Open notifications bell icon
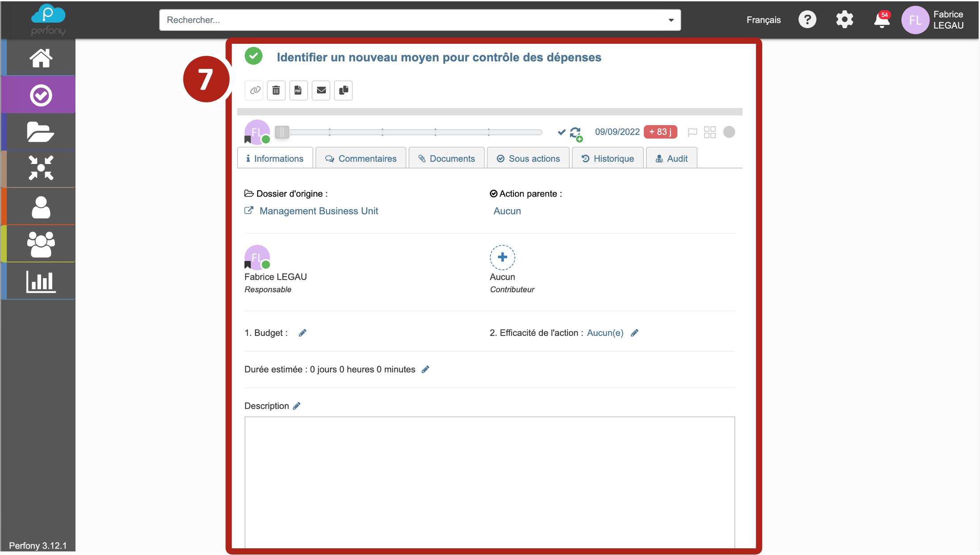The image size is (980, 555). [881, 20]
